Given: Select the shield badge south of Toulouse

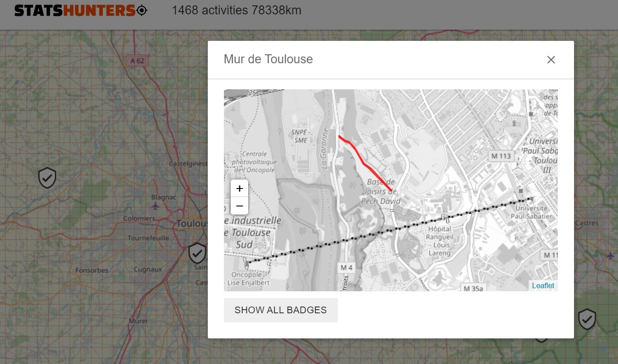Looking at the screenshot, I should click(x=197, y=253).
